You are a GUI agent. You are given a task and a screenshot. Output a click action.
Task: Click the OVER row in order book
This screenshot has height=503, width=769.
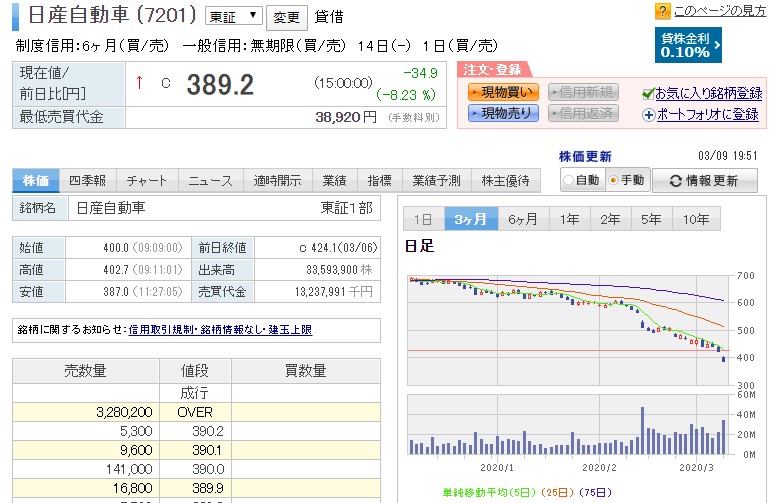pyautogui.click(x=196, y=412)
